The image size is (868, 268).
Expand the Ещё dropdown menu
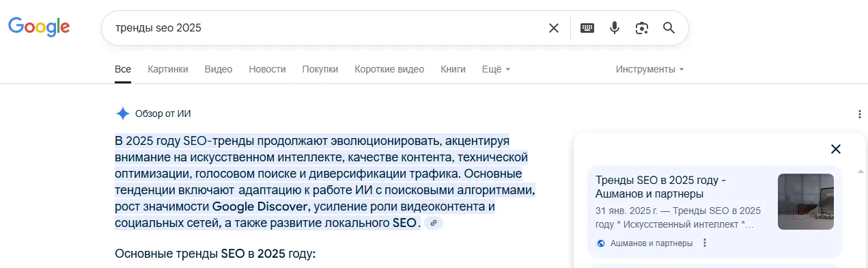pos(496,69)
